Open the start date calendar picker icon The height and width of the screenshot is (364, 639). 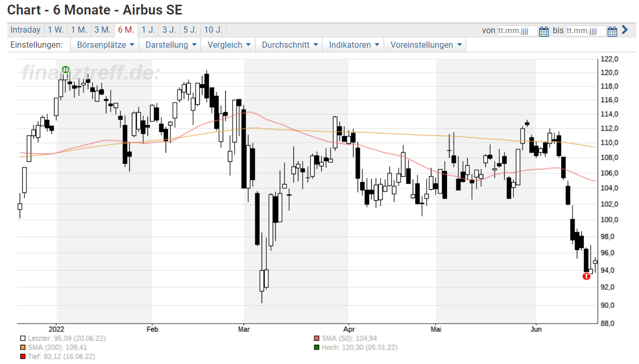(544, 31)
